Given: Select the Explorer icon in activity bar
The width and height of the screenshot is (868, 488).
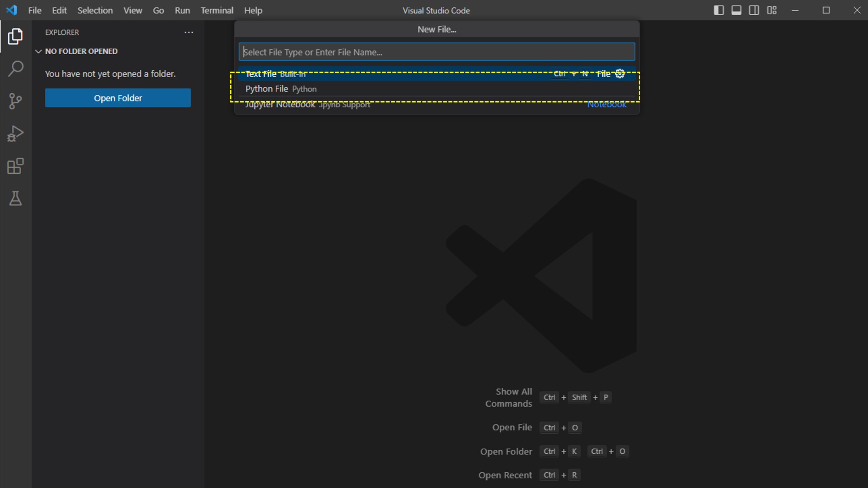Looking at the screenshot, I should click(16, 36).
